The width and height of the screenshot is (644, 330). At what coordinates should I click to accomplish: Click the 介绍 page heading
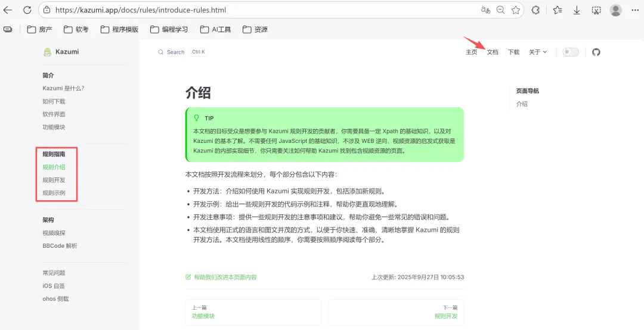click(198, 93)
